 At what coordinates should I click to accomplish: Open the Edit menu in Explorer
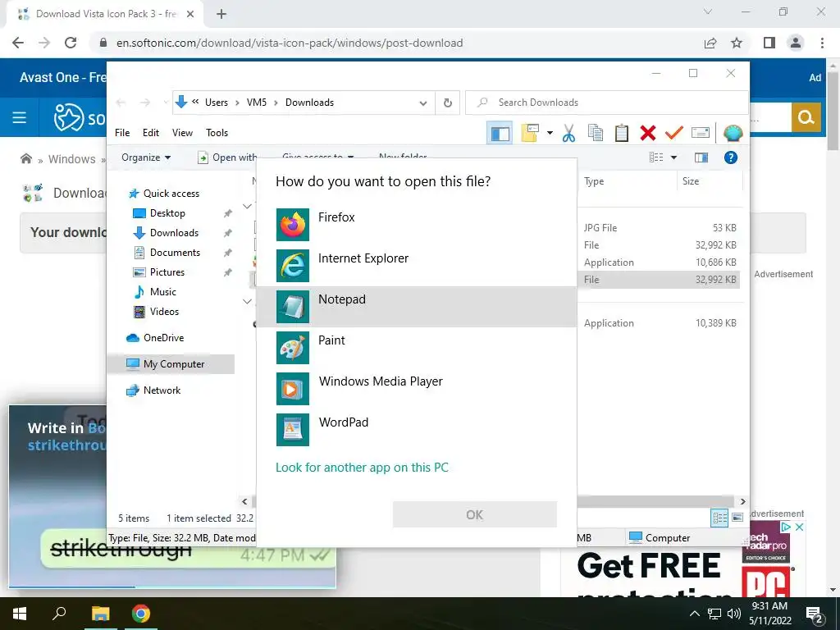click(x=151, y=133)
